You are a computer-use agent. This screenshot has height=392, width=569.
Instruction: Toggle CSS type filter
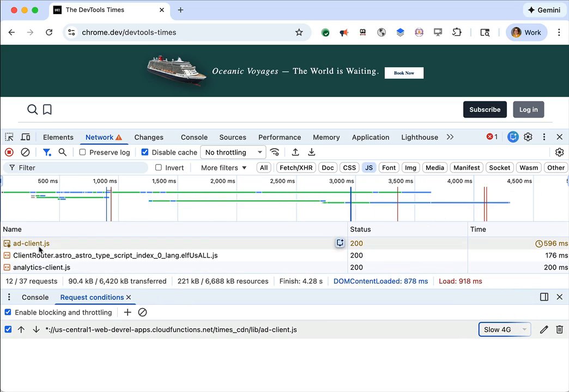349,168
